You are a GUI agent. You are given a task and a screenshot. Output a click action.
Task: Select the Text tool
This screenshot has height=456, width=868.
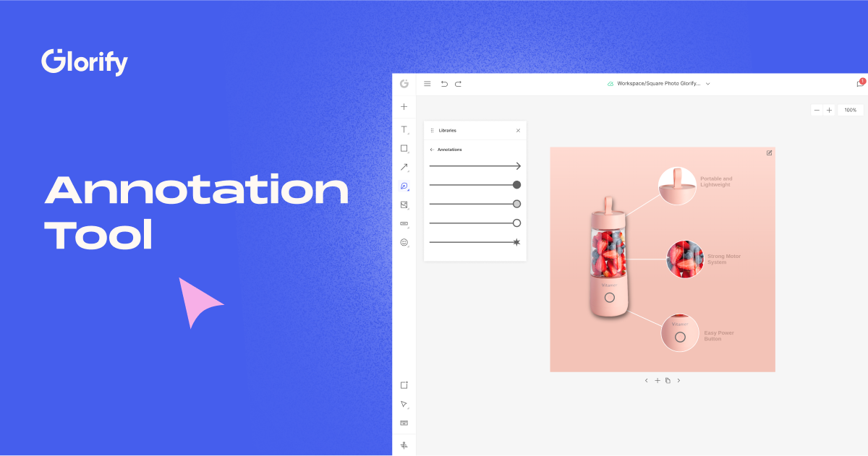point(404,130)
